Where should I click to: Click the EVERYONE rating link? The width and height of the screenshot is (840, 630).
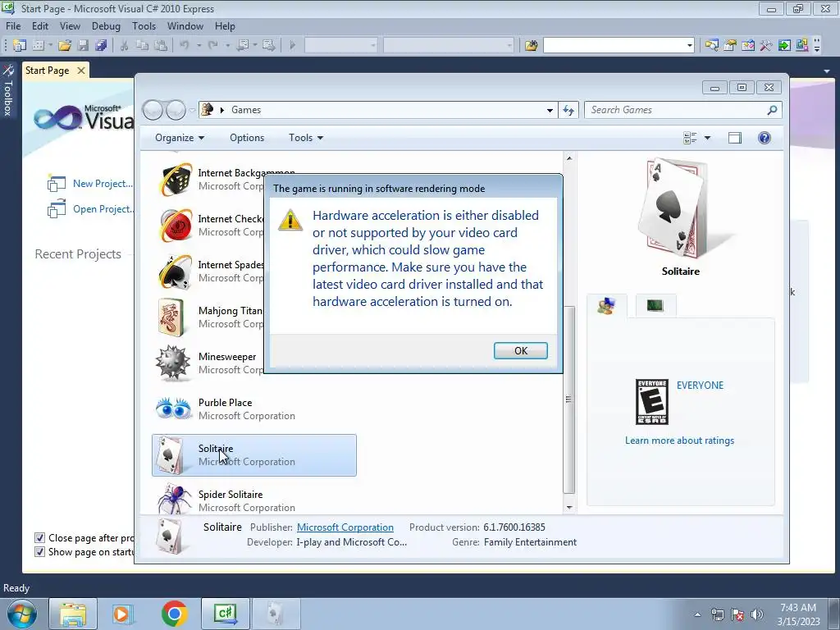click(x=700, y=386)
